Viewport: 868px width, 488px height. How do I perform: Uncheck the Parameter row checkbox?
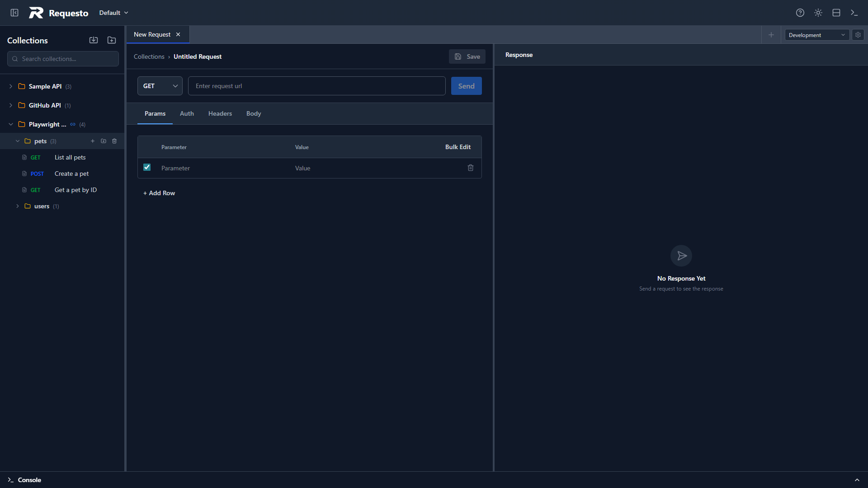click(146, 167)
